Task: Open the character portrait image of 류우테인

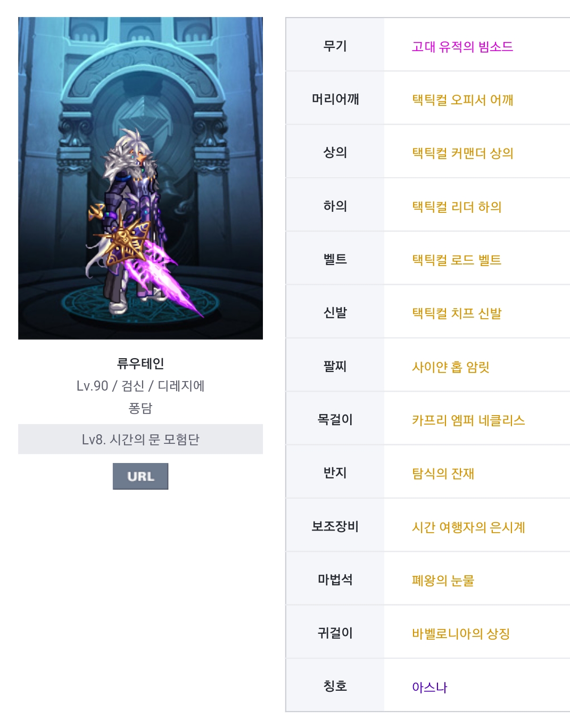Action: coord(141,178)
